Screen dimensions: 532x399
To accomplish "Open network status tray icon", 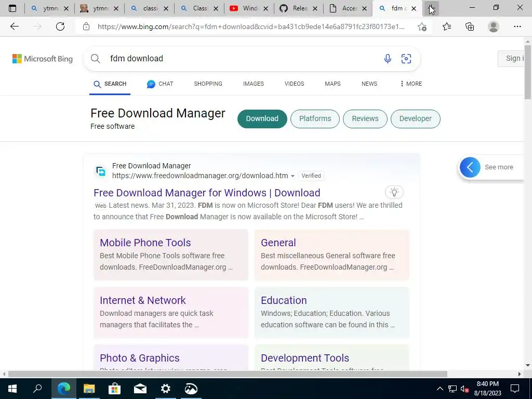I will point(453,389).
